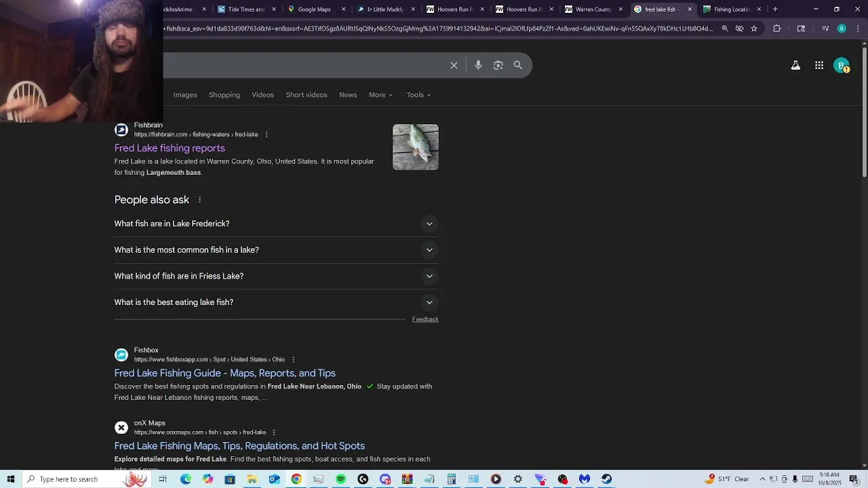868x488 pixels.
Task: Clear the search box text
Action: 454,65
